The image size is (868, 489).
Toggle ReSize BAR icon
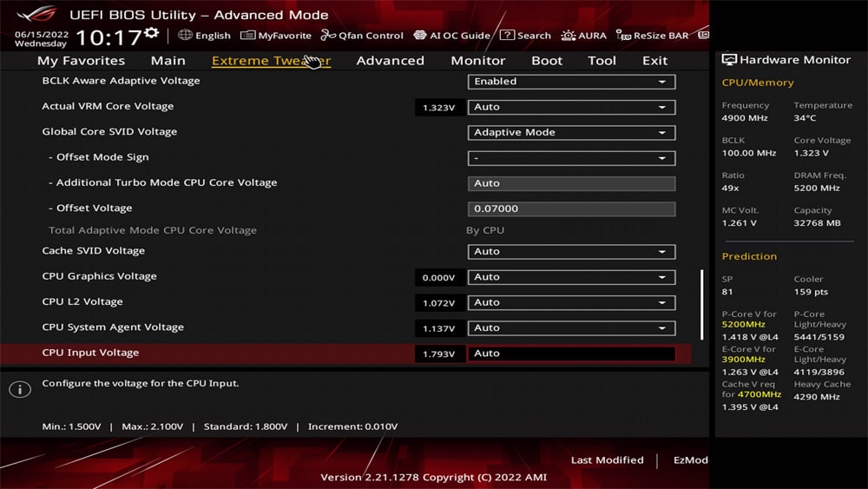tap(623, 36)
